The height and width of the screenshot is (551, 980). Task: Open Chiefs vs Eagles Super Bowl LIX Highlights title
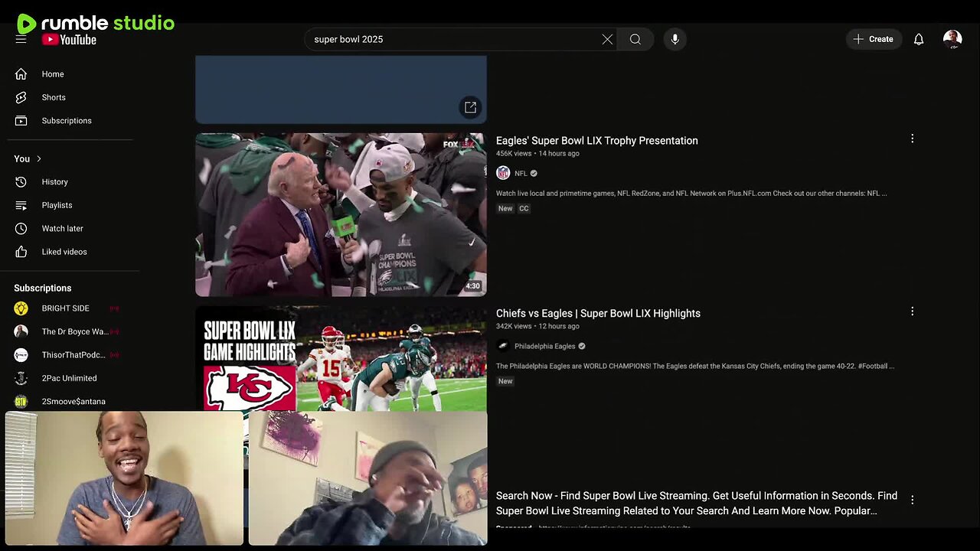[598, 314]
